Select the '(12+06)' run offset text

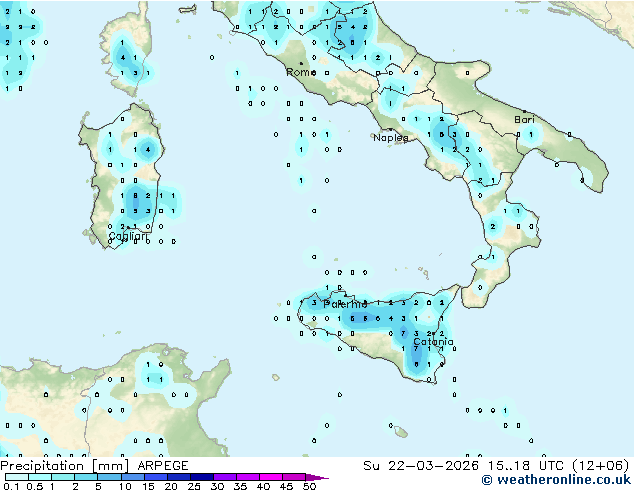pos(601,465)
